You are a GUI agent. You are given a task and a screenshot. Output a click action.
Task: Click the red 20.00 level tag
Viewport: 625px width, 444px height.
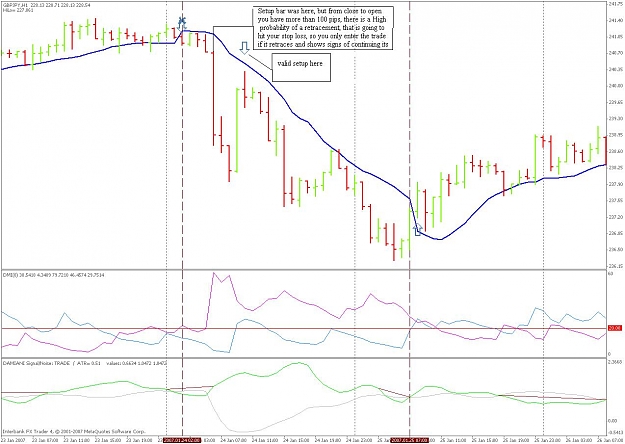point(613,328)
